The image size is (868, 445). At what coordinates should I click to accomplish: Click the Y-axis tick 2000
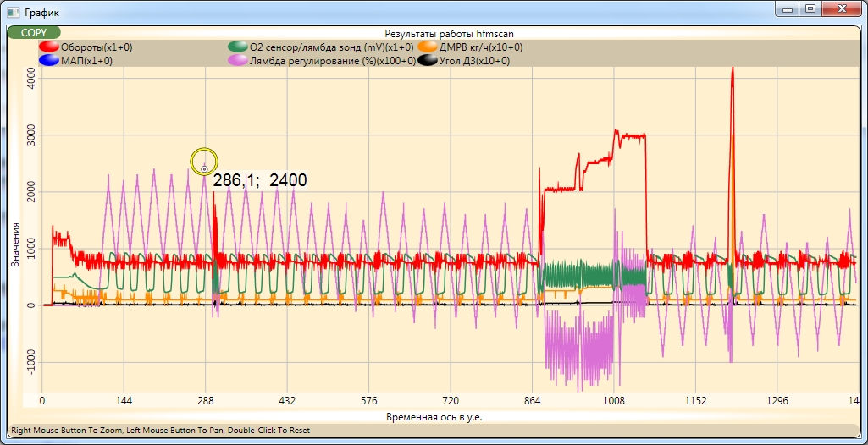click(x=30, y=192)
